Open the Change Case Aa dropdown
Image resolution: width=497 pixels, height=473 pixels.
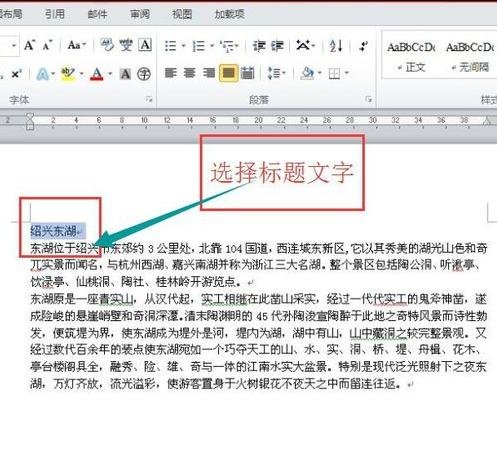click(77, 45)
